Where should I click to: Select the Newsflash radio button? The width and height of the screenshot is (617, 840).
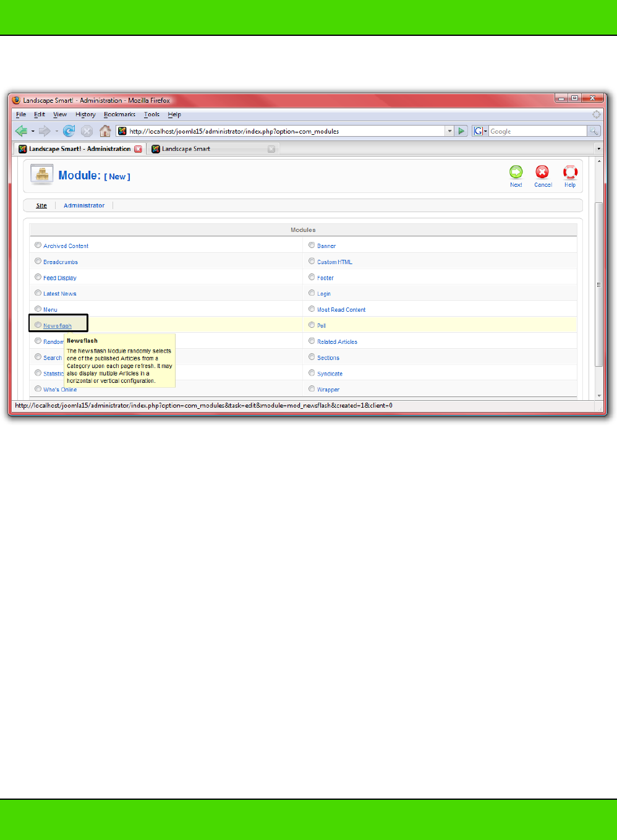click(x=38, y=325)
